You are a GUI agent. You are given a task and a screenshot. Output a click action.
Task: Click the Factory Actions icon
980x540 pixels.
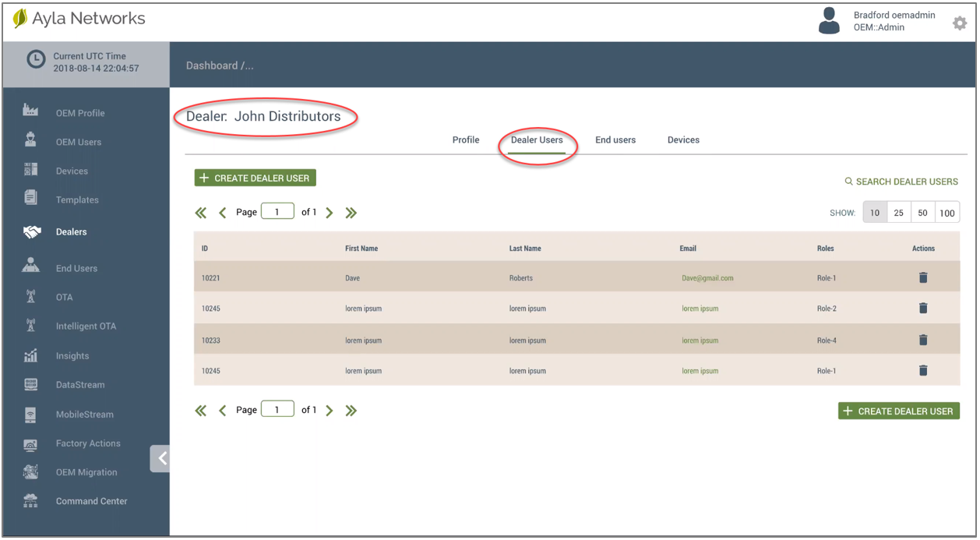pyautogui.click(x=30, y=444)
